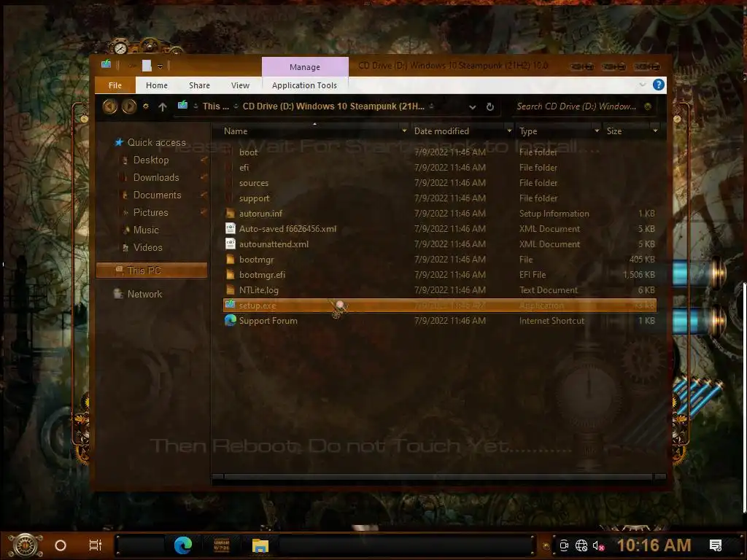Select the support folder
Viewport: 747px width, 560px height.
(254, 198)
